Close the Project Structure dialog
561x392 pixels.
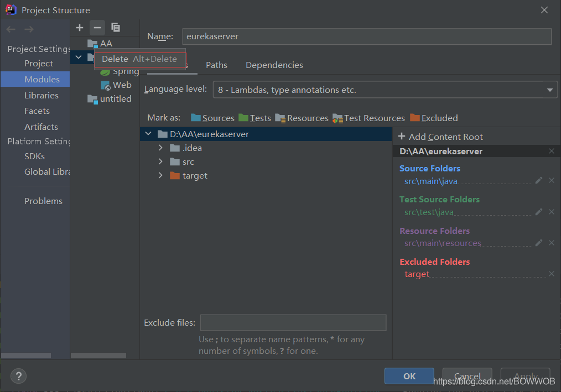544,10
